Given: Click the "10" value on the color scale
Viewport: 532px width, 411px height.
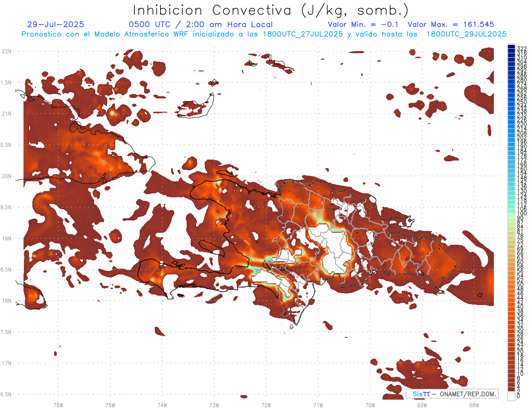Looking at the screenshot, I should 520,374.
